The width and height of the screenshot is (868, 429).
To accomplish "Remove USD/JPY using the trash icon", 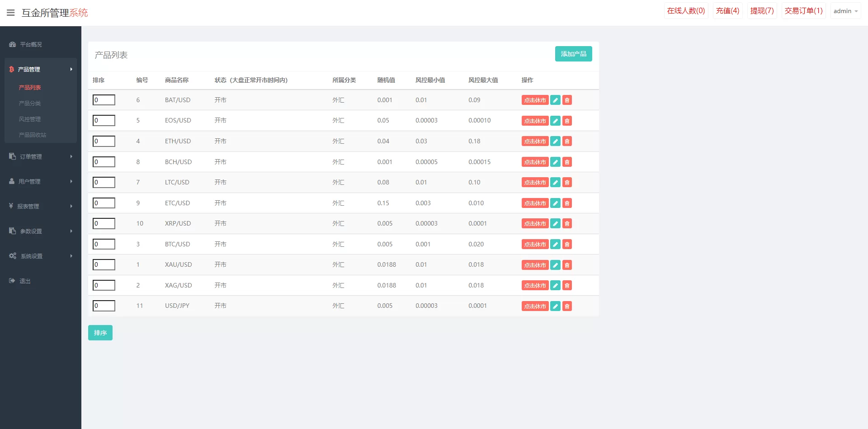I will tap(567, 306).
